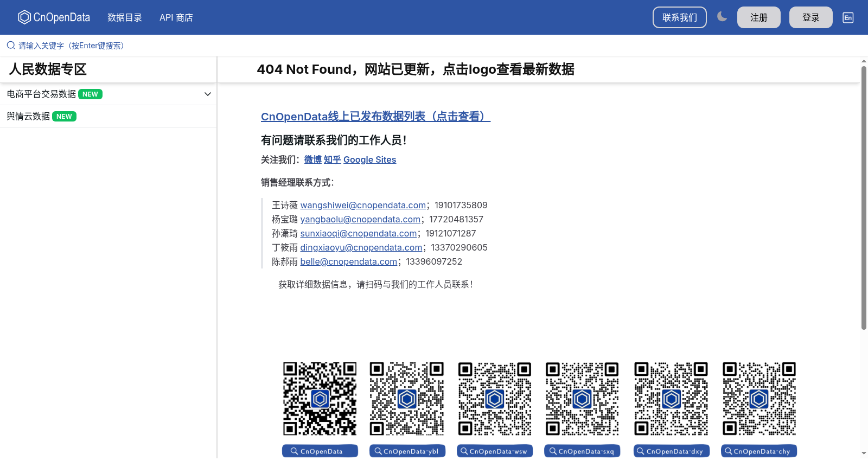
Task: Click the search magnifier icon
Action: 11,46
